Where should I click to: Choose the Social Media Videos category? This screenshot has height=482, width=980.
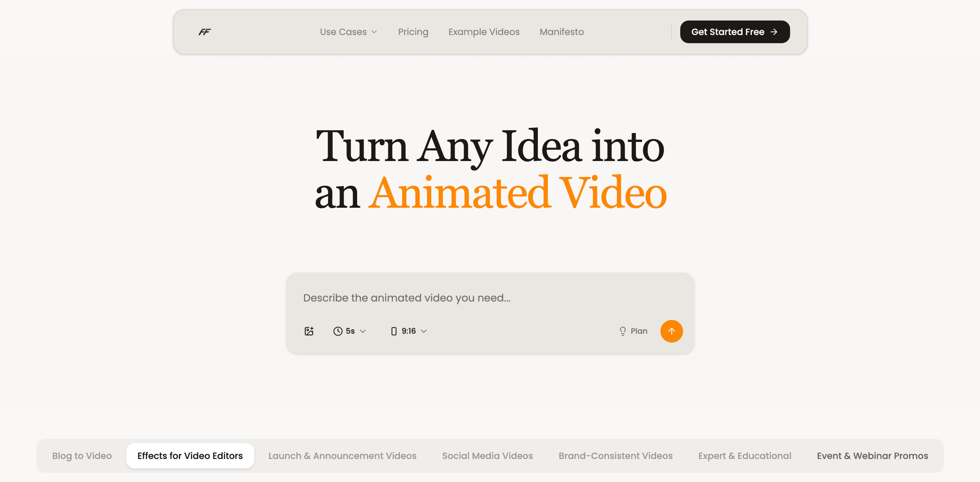click(487, 456)
